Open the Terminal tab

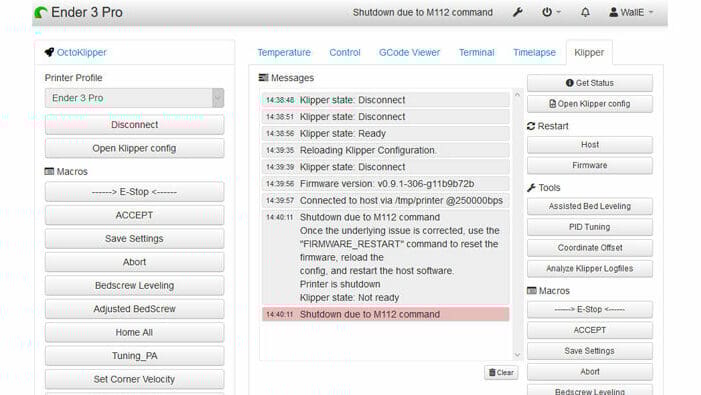477,53
